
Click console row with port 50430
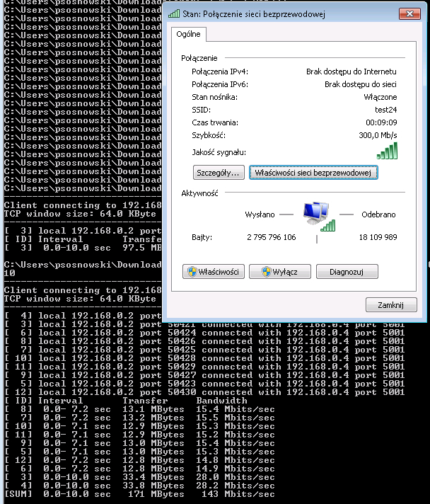coord(204,392)
